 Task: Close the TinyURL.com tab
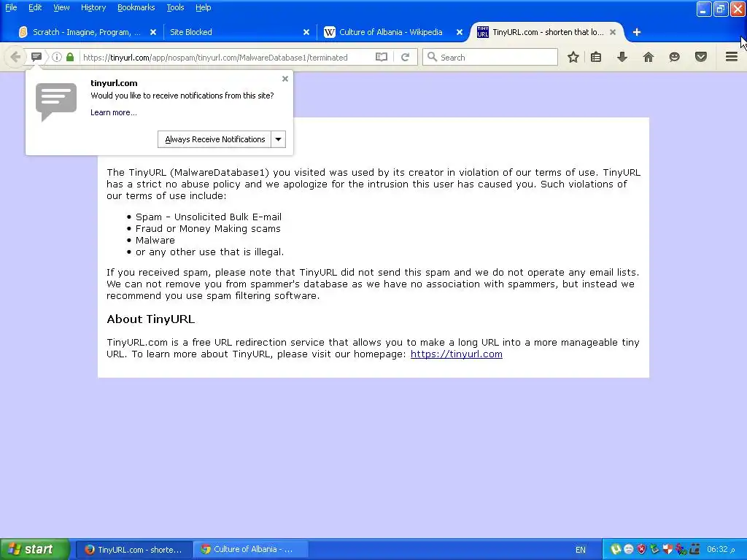click(x=613, y=32)
